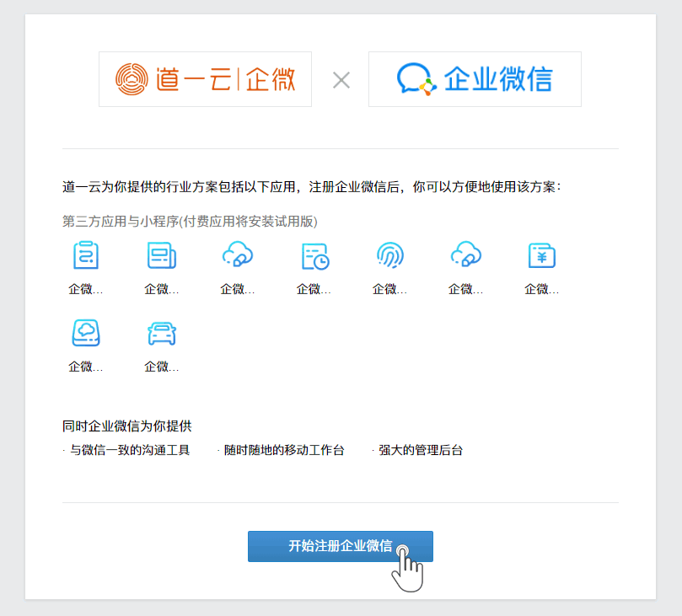Click the 同时企业微信为你提供 heading
Image resolution: width=682 pixels, height=616 pixels.
click(x=126, y=426)
